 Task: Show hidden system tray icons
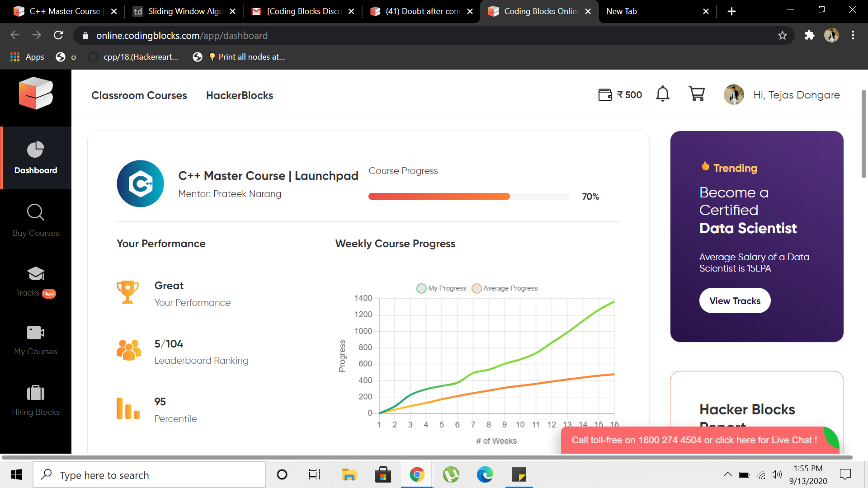tap(727, 474)
